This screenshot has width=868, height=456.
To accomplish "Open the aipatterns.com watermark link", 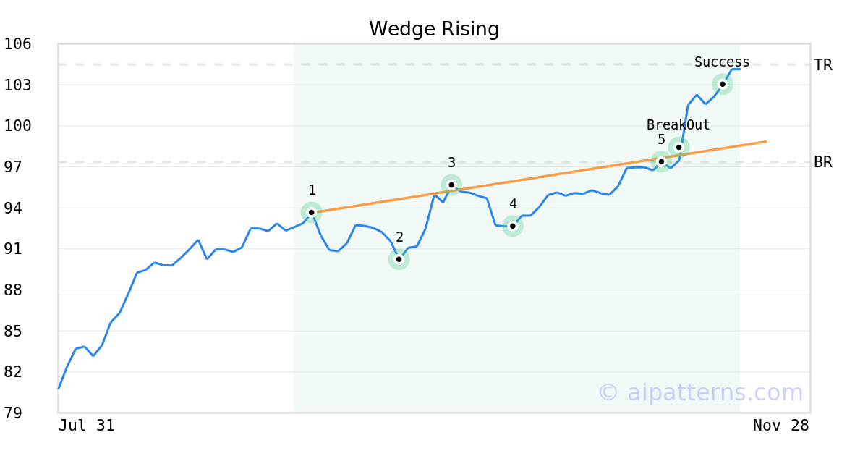I will [x=700, y=393].
